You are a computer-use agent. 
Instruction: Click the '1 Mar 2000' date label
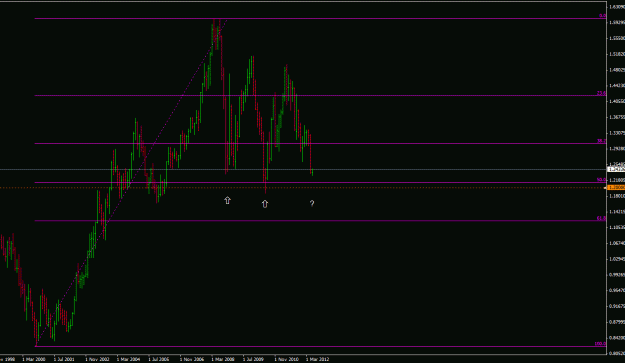(x=34, y=359)
